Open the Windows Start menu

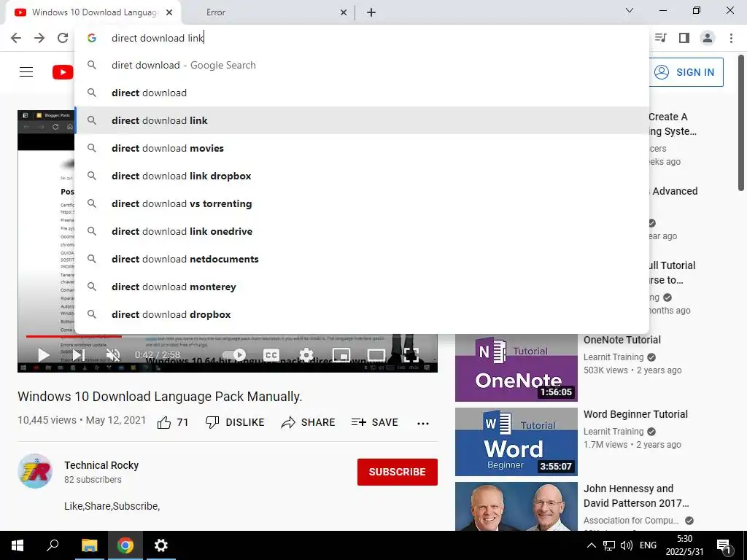click(x=18, y=545)
